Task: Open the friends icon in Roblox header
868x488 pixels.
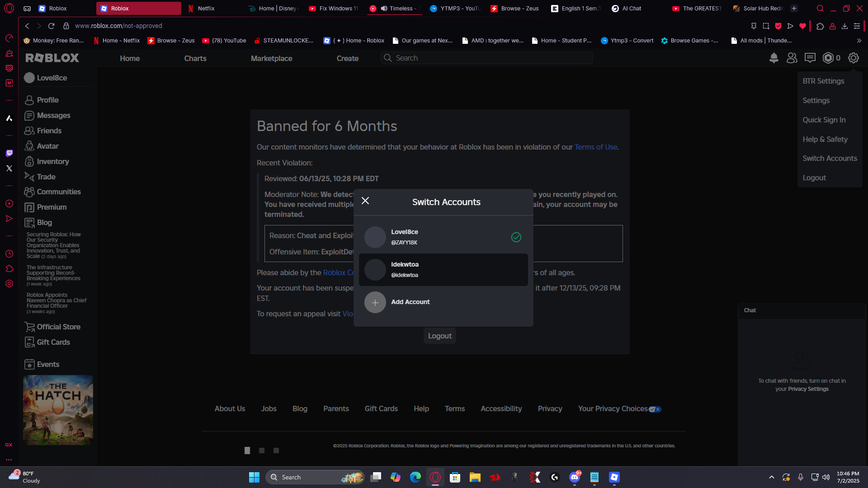Action: pyautogui.click(x=792, y=58)
